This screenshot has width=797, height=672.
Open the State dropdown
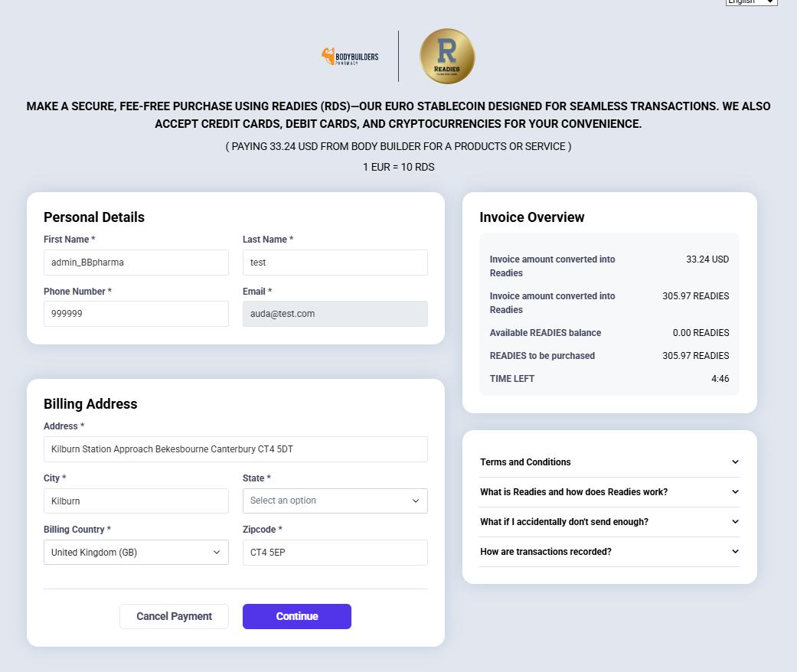[x=335, y=501]
